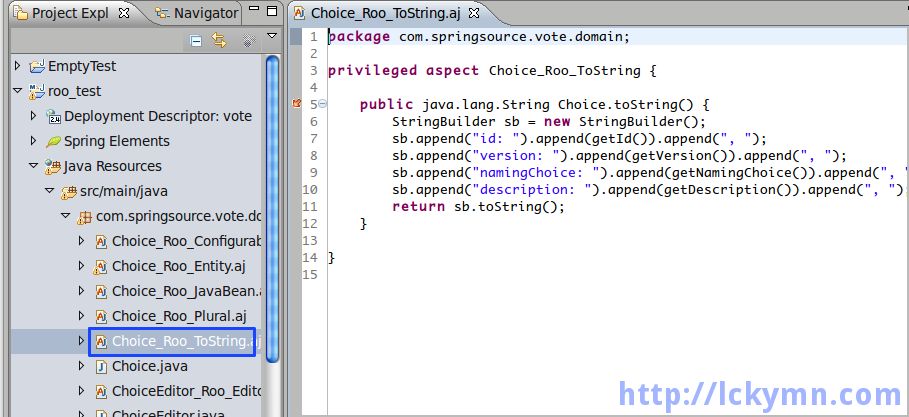Expand the Choice.java file node

[x=81, y=366]
